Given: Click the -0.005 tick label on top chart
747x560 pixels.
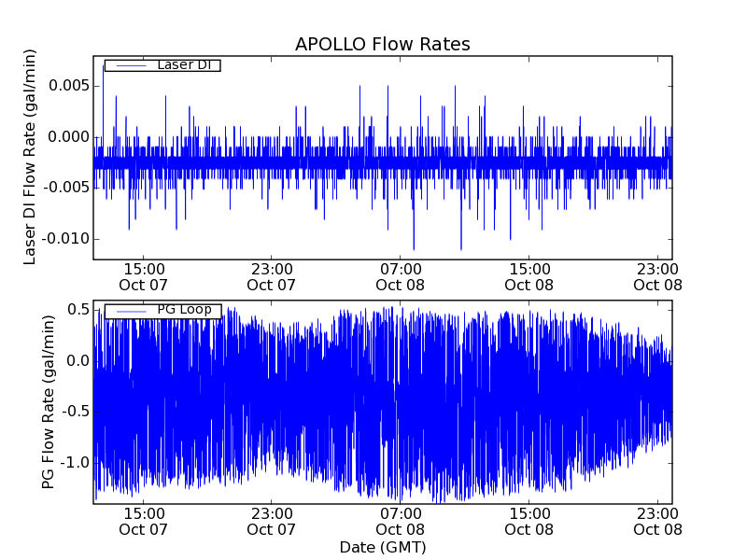Looking at the screenshot, I should click(66, 188).
